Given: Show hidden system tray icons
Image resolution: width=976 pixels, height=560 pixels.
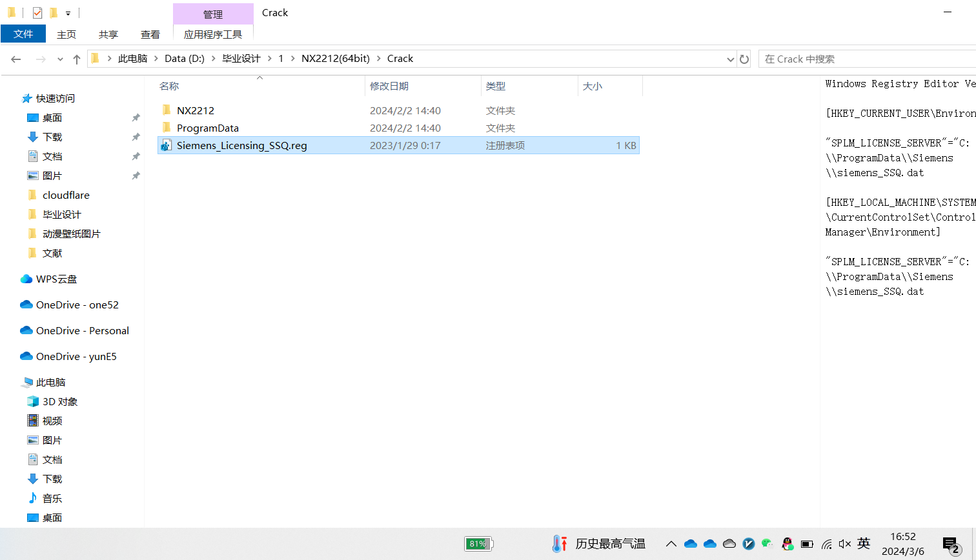Looking at the screenshot, I should click(x=671, y=544).
